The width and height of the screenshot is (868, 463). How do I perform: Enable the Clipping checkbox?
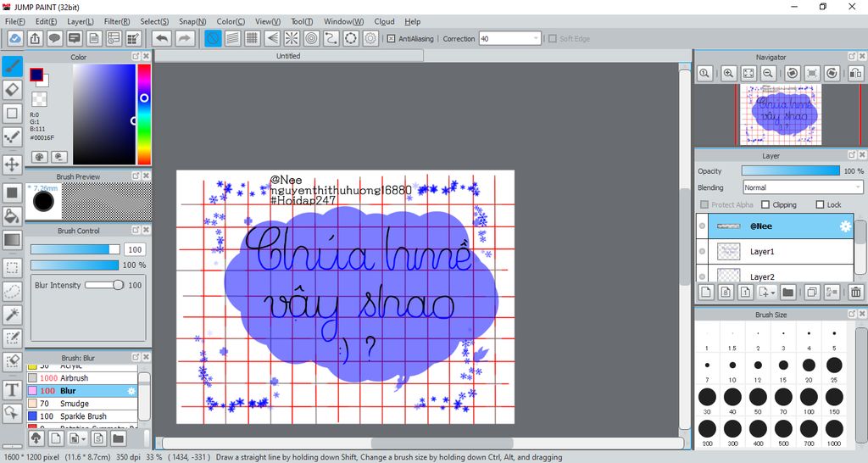coord(765,204)
